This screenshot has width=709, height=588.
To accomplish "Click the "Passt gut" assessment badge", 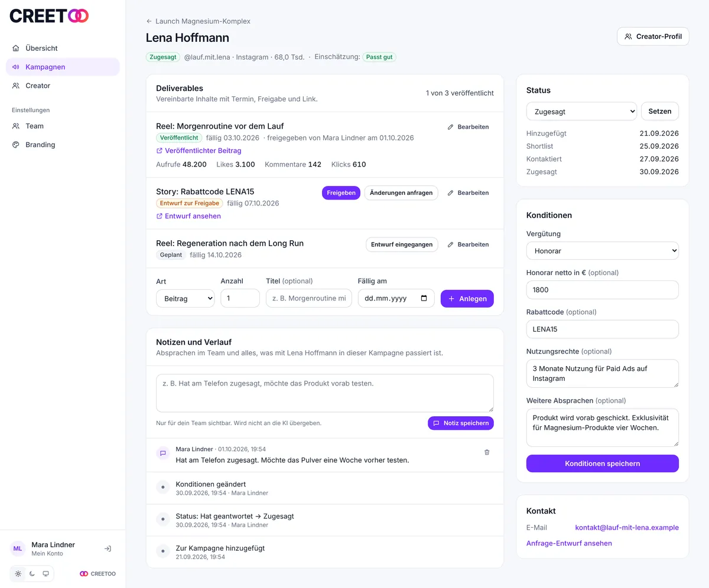I will 379,57.
